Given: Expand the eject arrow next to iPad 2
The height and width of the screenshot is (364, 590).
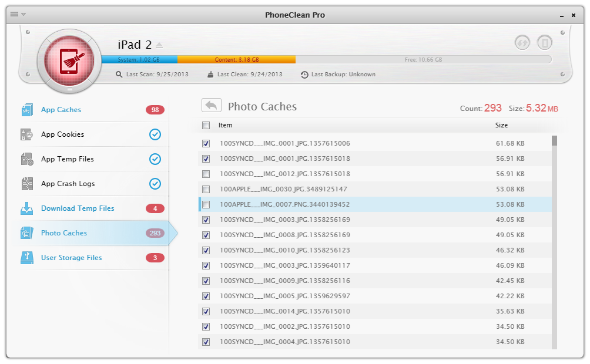Looking at the screenshot, I should click(159, 46).
